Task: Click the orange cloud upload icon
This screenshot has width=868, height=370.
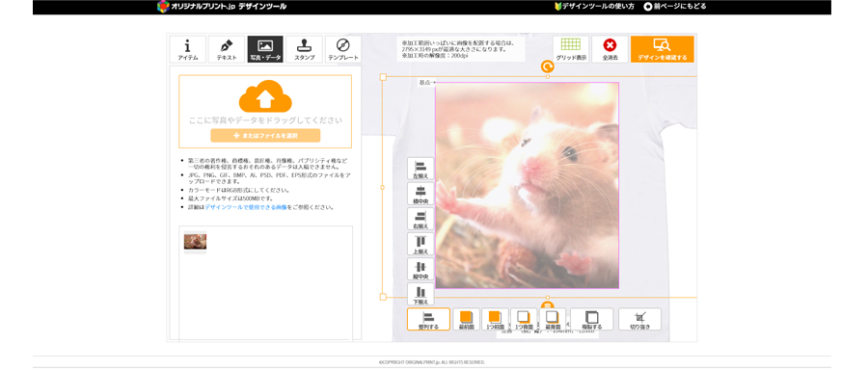Action: tap(265, 96)
